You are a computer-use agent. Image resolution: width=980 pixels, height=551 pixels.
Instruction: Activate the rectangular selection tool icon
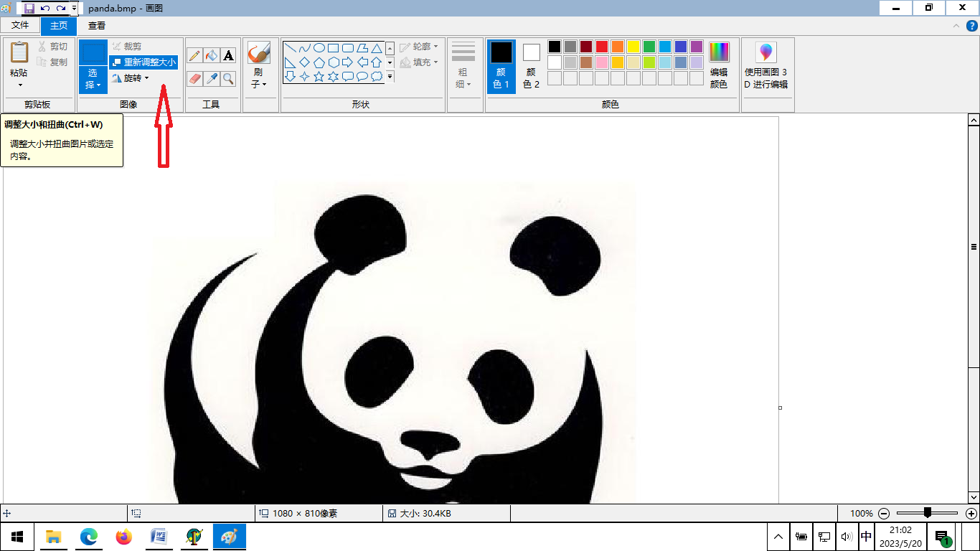[x=93, y=52]
